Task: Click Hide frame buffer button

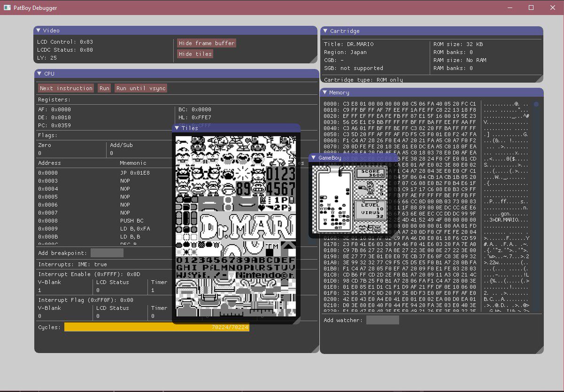Action: [206, 43]
